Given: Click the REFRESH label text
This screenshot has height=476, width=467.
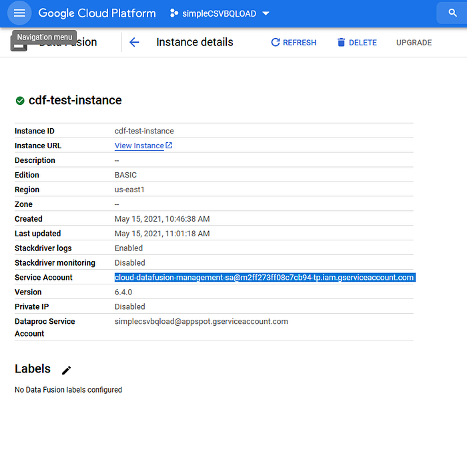Looking at the screenshot, I should coord(300,43).
